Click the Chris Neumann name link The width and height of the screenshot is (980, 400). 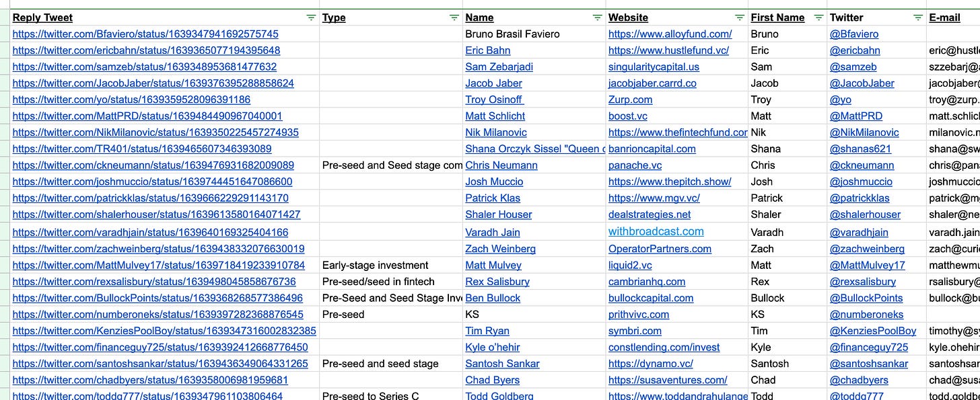point(501,165)
